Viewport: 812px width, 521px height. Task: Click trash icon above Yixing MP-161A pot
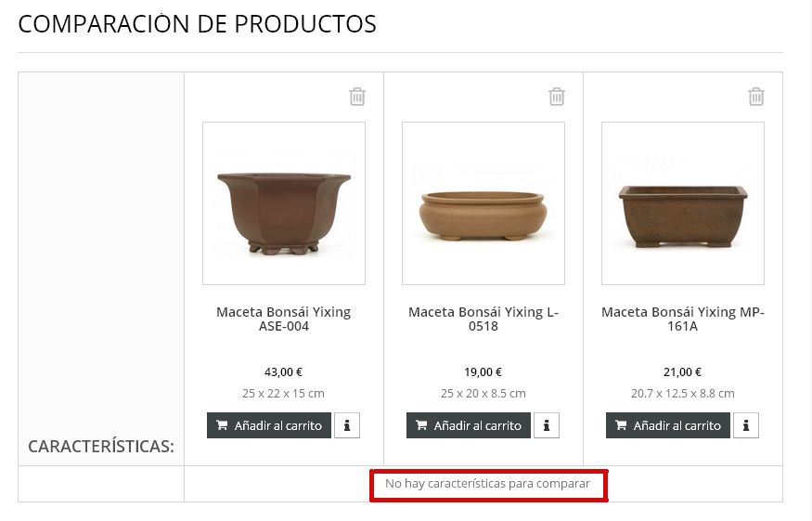[756, 97]
